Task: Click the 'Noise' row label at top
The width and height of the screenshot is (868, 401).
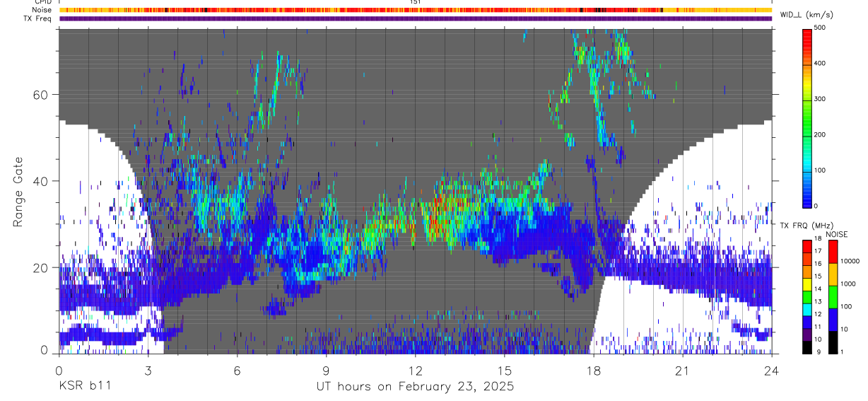Action: (x=42, y=10)
